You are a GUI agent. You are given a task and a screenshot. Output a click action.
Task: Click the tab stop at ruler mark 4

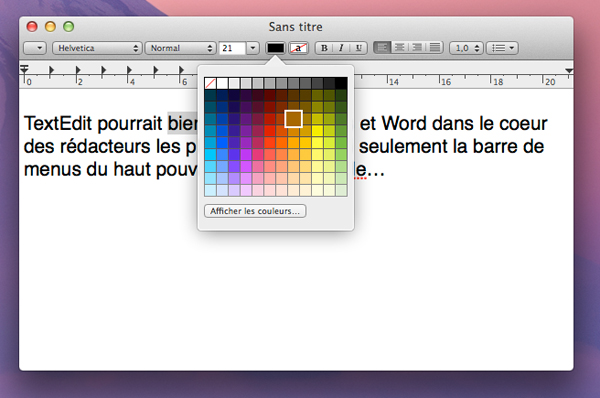pos(129,70)
